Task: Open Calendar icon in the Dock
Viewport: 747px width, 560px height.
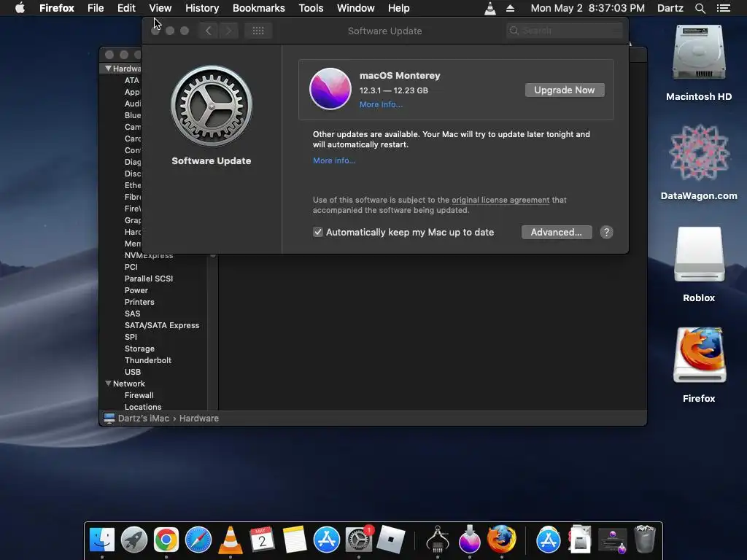Action: (262, 540)
